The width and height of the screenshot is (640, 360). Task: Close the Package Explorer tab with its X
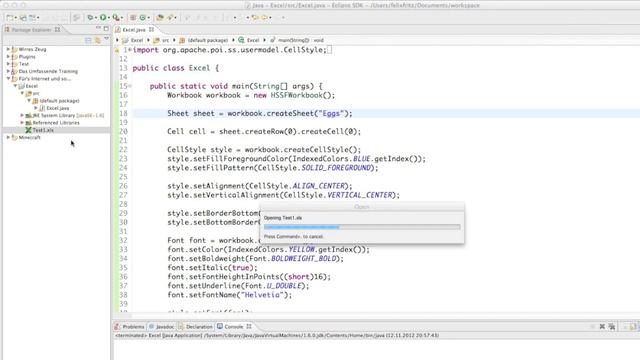click(58, 29)
